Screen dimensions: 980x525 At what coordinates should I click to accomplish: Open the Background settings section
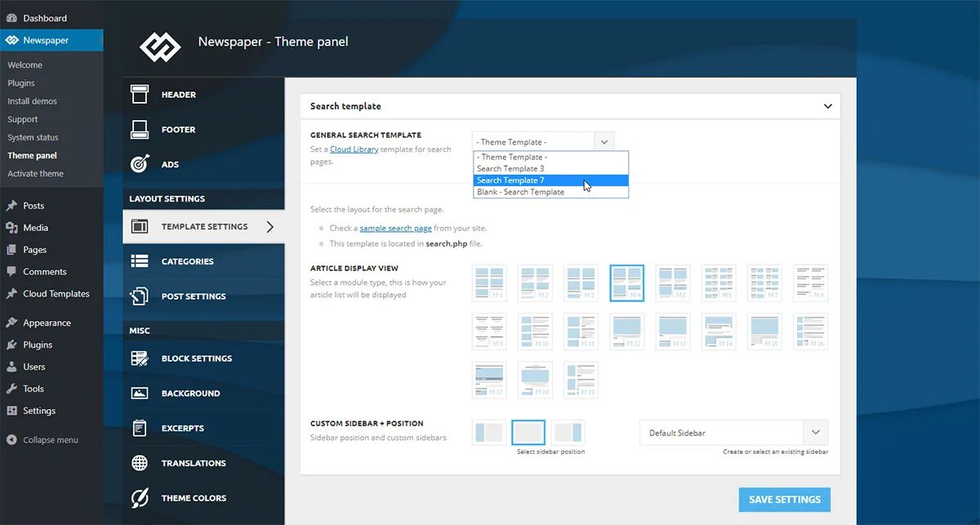203,394
